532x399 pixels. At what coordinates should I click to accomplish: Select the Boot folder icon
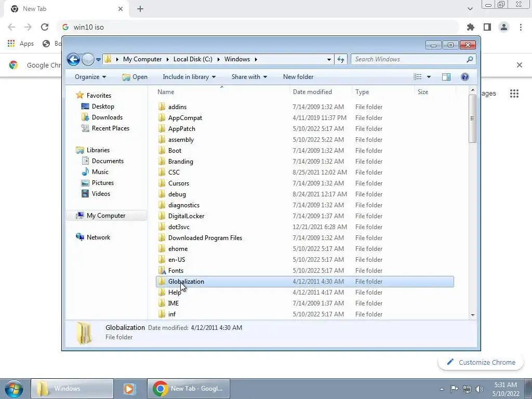click(x=162, y=150)
